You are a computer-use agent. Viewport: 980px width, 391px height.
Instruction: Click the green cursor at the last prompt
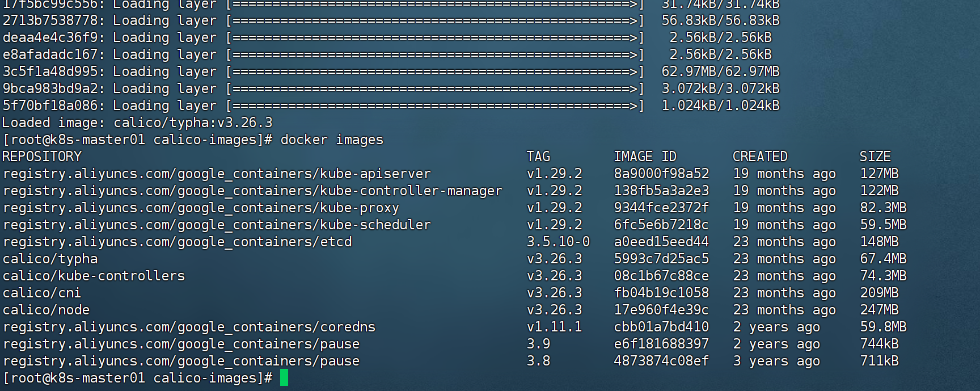click(x=284, y=377)
